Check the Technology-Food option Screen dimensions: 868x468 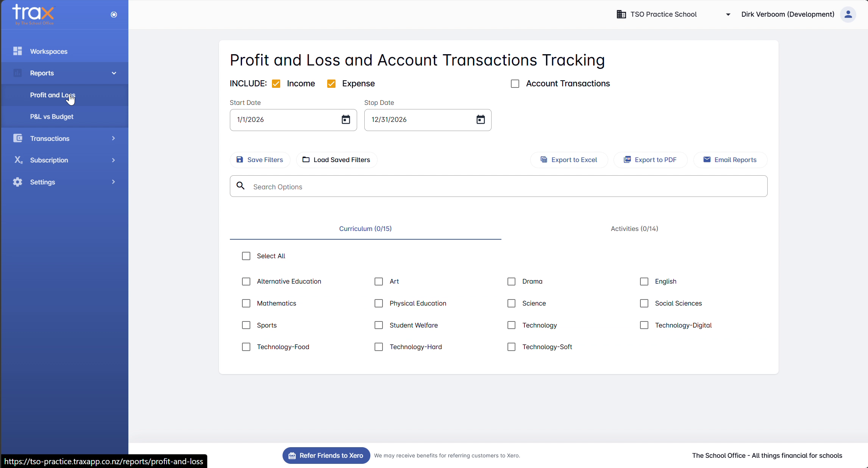point(246,347)
